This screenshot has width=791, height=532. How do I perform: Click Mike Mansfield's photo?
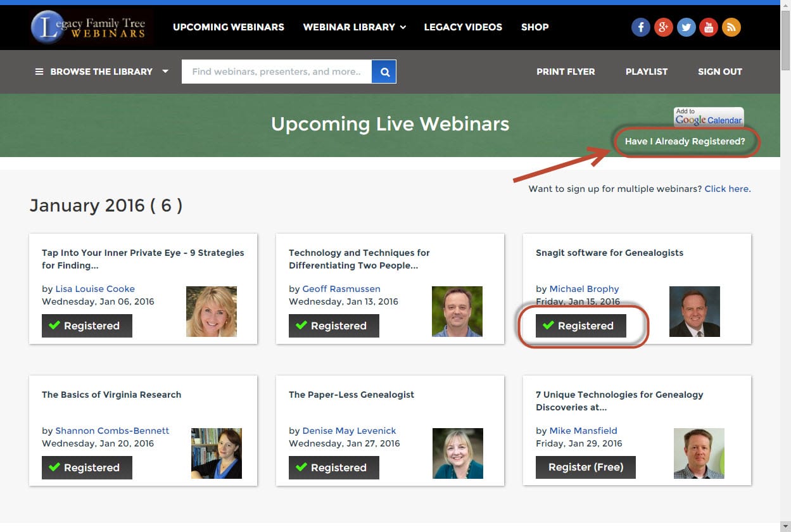click(699, 453)
